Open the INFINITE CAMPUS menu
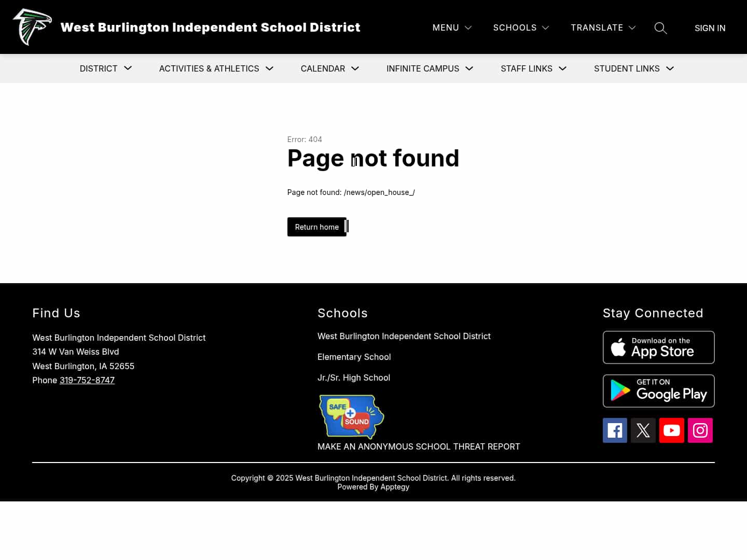This screenshot has height=560, width=747. point(430,68)
